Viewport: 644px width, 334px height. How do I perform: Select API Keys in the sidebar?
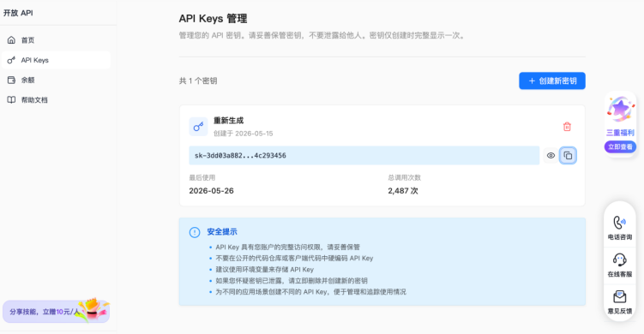pos(56,60)
